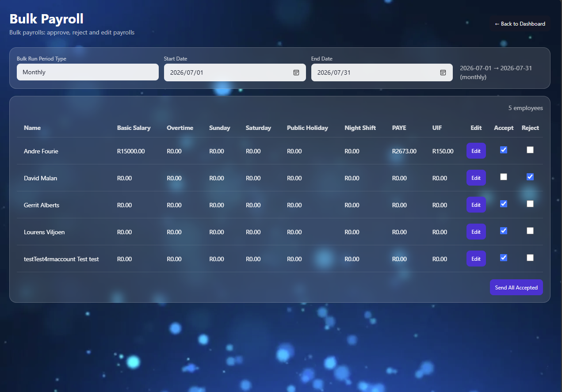Screen dimensions: 562x392
Task: Click the Overtime column header
Action: click(x=180, y=128)
